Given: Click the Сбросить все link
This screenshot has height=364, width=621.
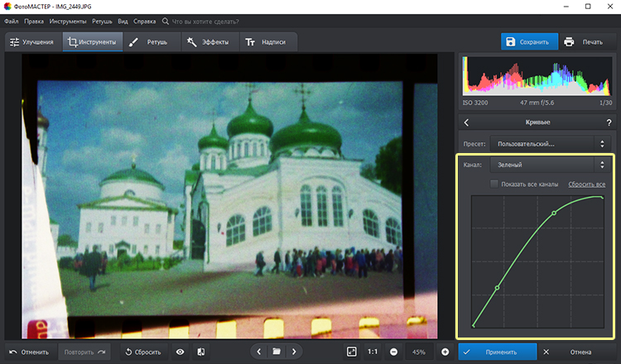Looking at the screenshot, I should [586, 184].
